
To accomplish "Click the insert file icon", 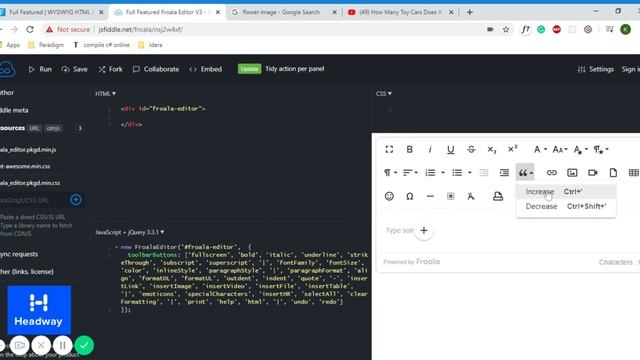I will (613, 173).
